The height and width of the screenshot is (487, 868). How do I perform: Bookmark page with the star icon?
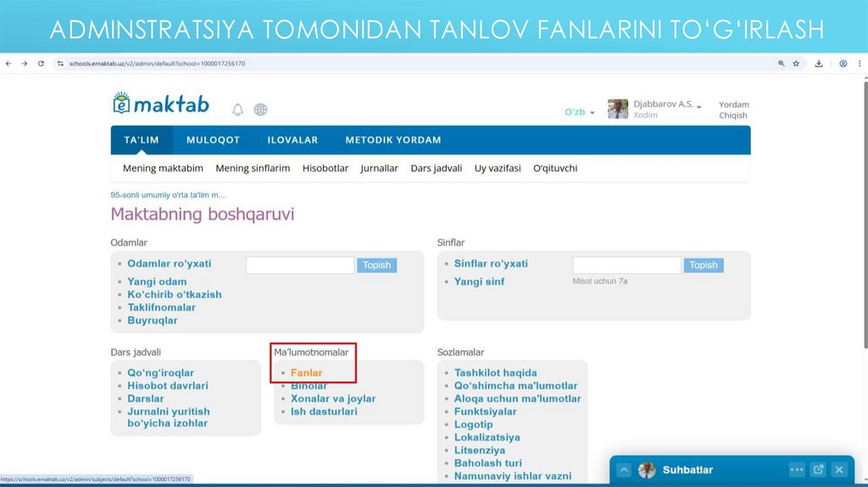coord(796,64)
